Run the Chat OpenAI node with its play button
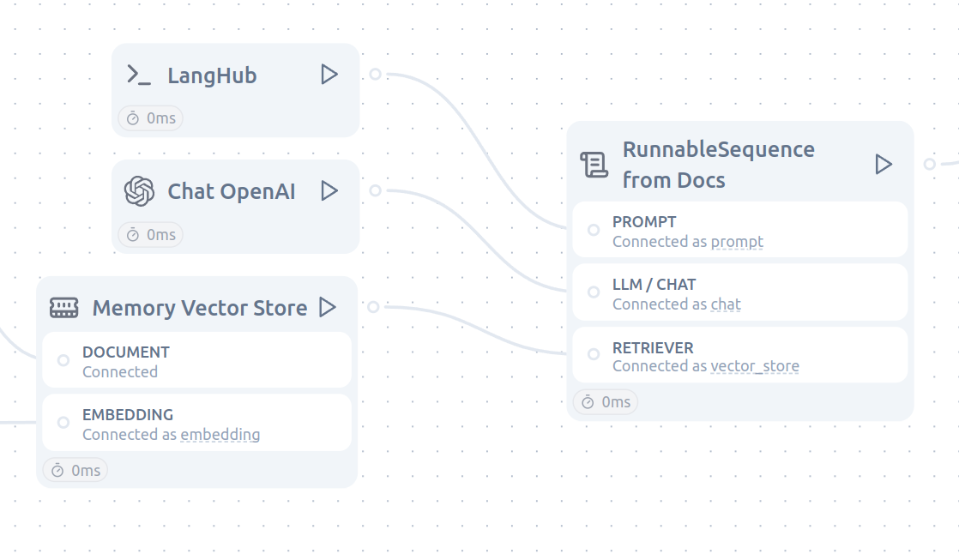 pyautogui.click(x=329, y=190)
